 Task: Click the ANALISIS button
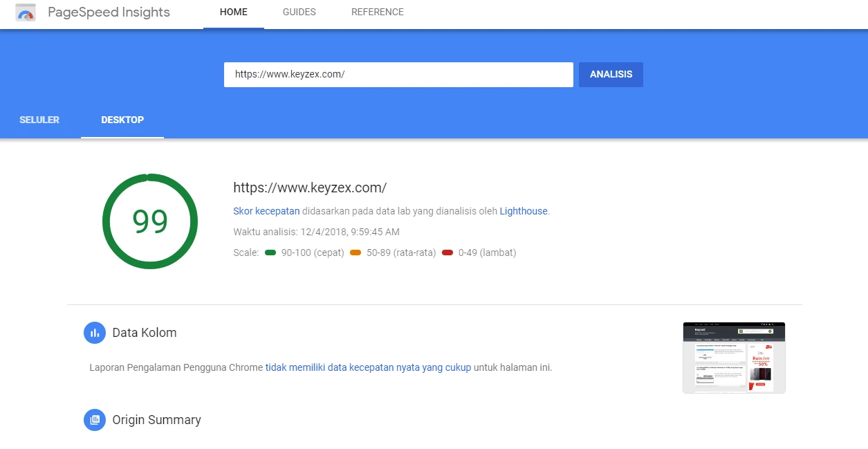(611, 75)
